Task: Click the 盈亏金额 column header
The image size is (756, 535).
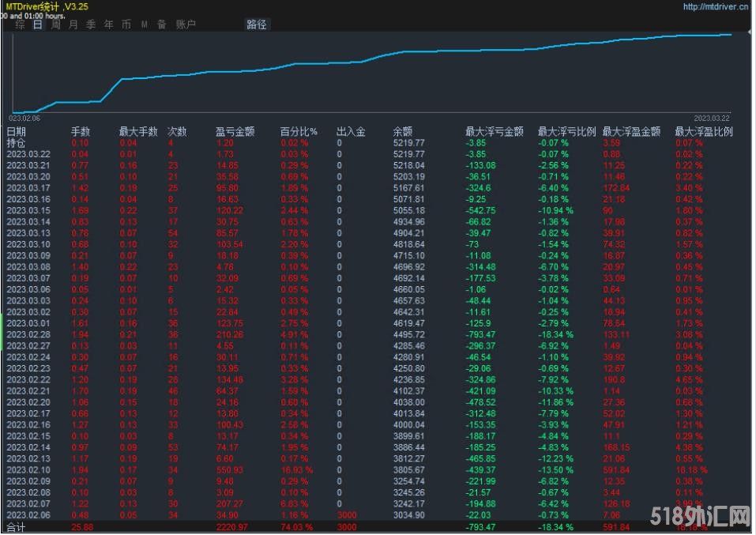Action: (x=235, y=132)
